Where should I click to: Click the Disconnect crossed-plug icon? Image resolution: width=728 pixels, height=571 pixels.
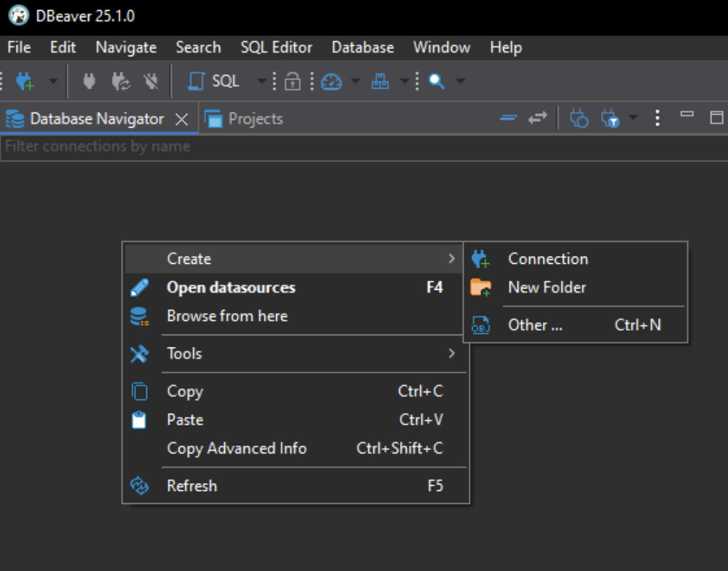pyautogui.click(x=151, y=81)
